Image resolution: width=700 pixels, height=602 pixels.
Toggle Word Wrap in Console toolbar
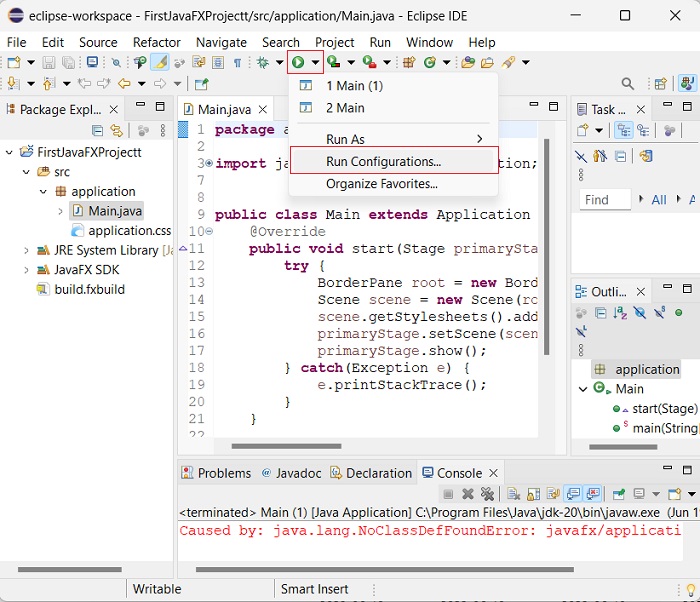click(x=553, y=494)
